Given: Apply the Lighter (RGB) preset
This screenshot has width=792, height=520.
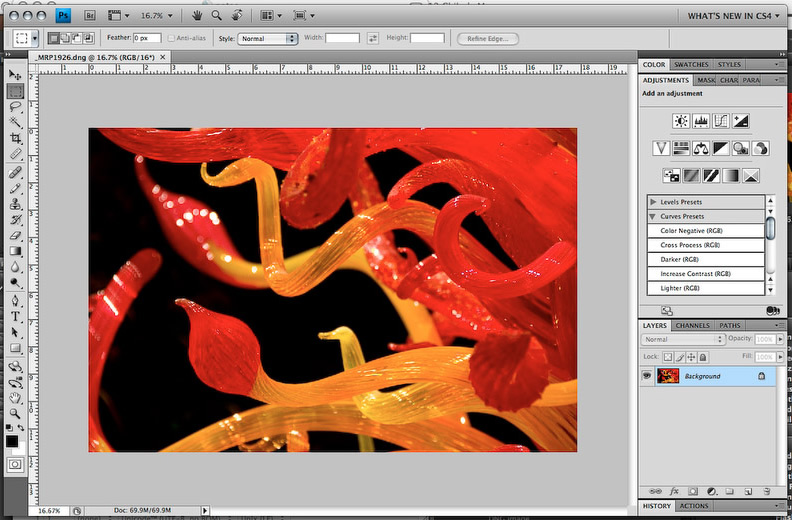Looking at the screenshot, I should (x=706, y=288).
